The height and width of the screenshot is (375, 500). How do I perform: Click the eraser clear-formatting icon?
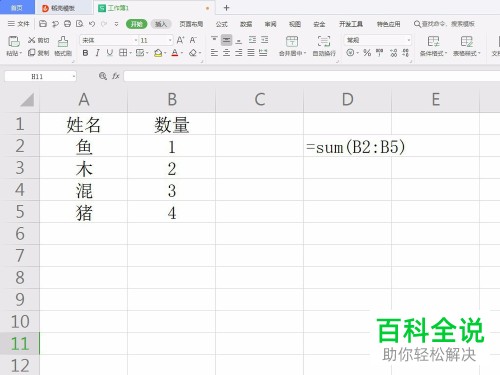[193, 53]
